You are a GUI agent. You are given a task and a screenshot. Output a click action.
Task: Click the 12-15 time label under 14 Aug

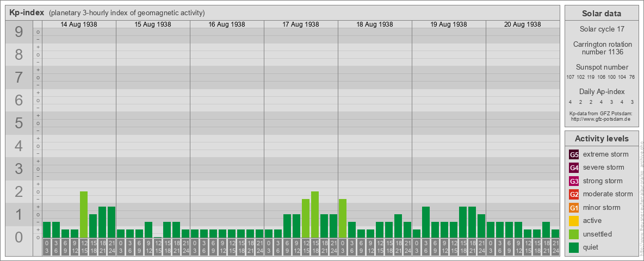point(84,247)
